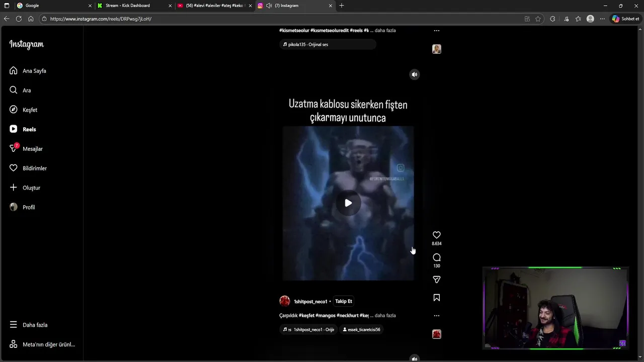This screenshot has height=362, width=644.
Task: Open the app available icon in address bar
Action: (527, 19)
